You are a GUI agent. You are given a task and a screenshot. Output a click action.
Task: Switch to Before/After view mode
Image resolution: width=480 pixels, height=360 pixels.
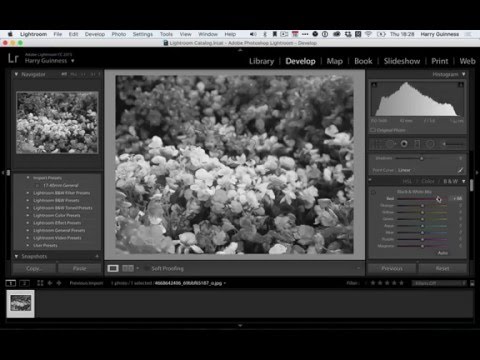(x=128, y=268)
